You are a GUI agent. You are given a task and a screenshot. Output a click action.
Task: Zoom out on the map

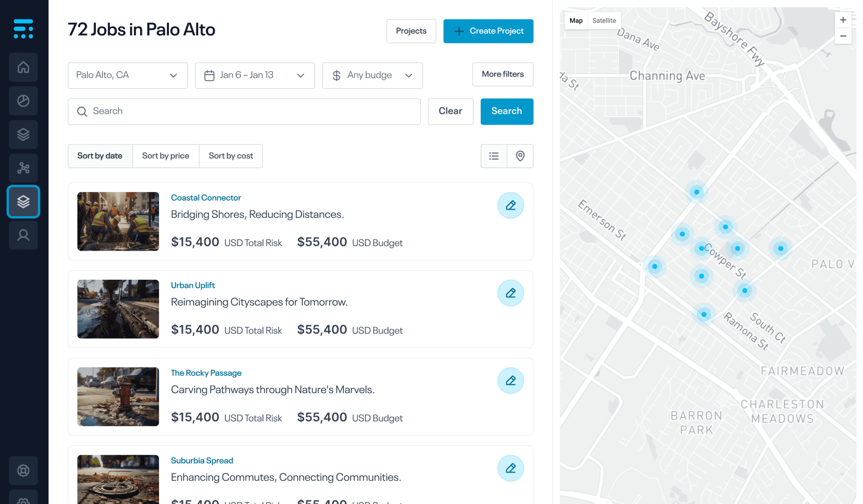click(843, 36)
